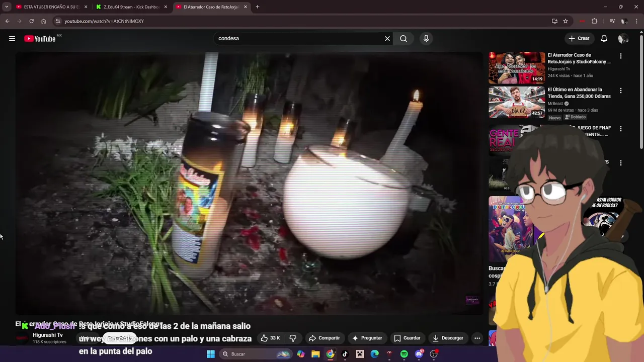The width and height of the screenshot is (644, 362).
Task: Open the media controls music icon
Action: point(612,21)
